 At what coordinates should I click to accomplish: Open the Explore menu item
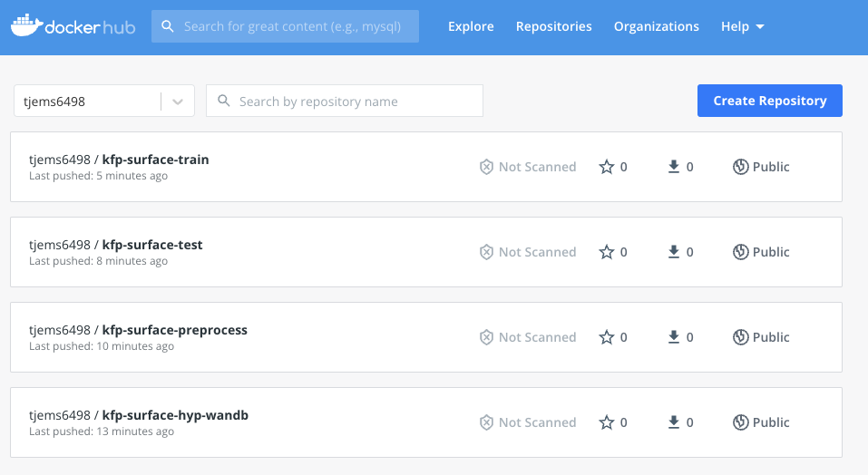[x=471, y=26]
